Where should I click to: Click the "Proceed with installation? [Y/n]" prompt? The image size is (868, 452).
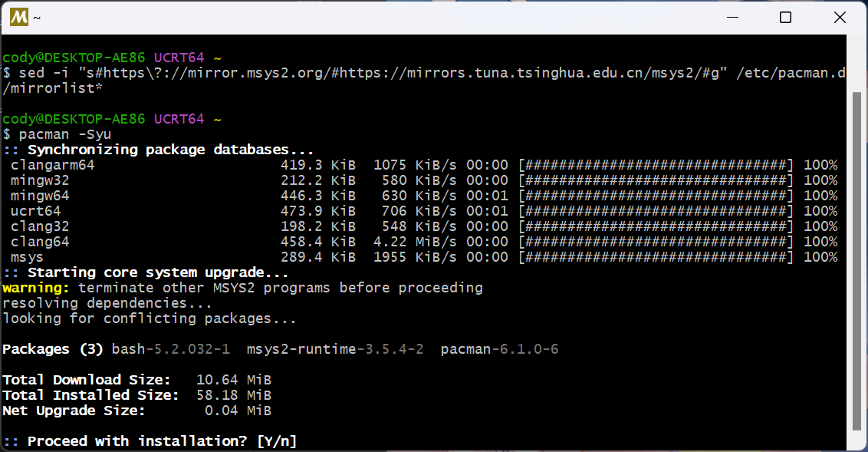(161, 441)
